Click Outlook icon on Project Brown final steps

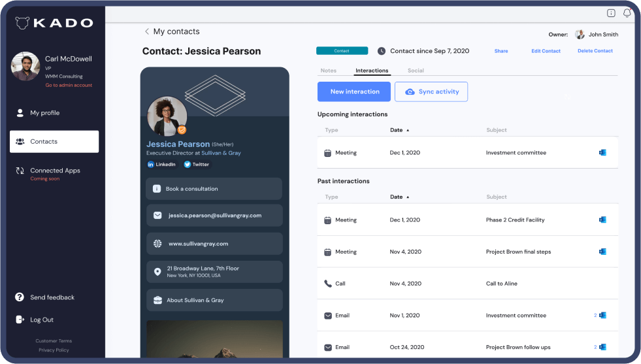pos(602,252)
